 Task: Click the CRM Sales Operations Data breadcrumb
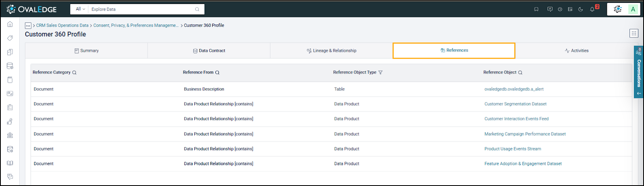62,25
